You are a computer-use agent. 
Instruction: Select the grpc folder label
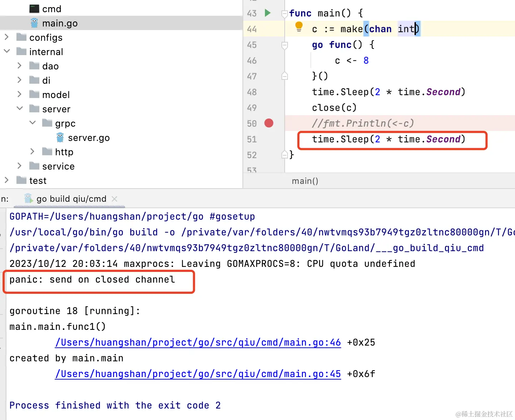coord(65,123)
